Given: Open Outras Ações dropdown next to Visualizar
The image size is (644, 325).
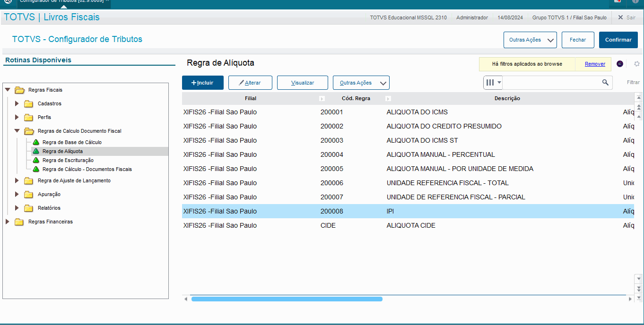Looking at the screenshot, I should pyautogui.click(x=361, y=83).
